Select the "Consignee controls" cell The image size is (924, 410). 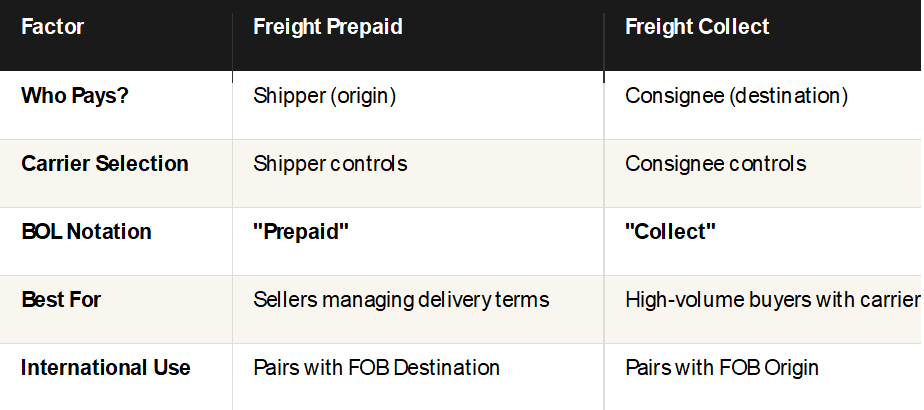(x=715, y=164)
